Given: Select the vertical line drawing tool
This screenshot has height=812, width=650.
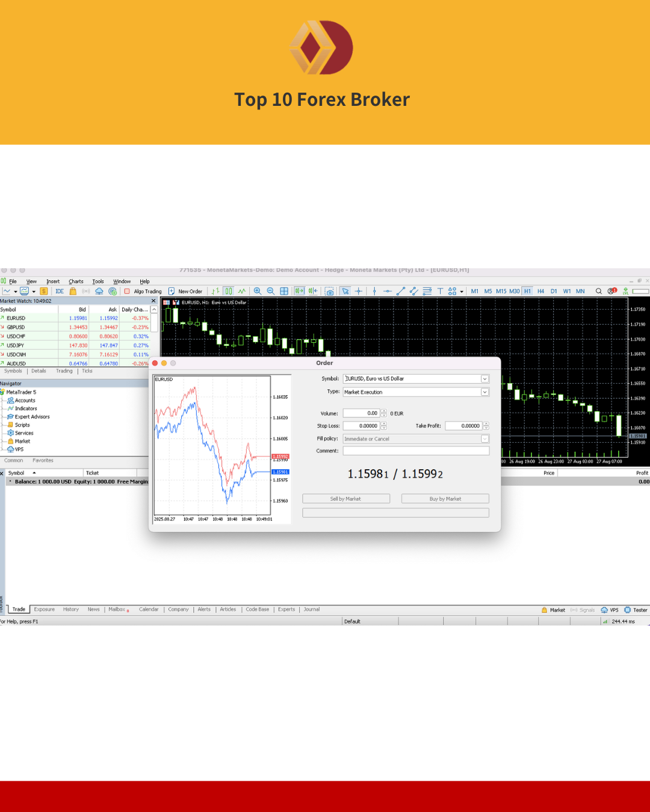Looking at the screenshot, I should (374, 291).
